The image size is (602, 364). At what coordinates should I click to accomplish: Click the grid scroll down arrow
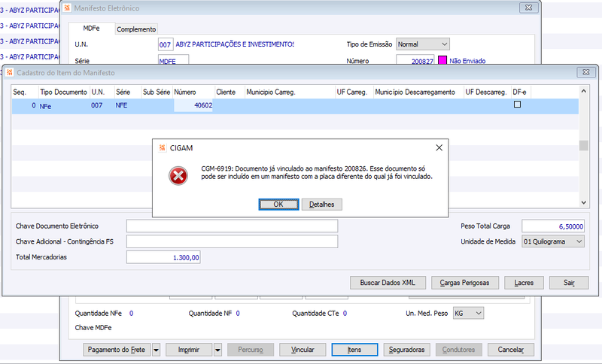[584, 202]
